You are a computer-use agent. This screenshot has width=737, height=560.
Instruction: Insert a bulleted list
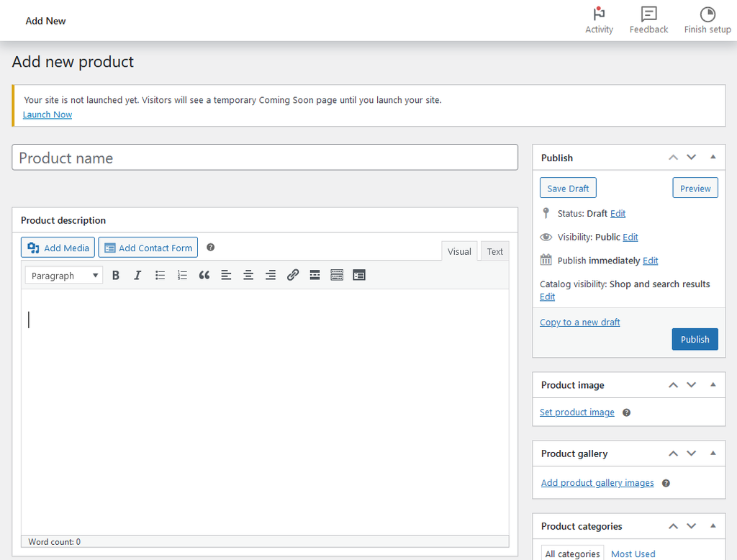click(x=160, y=275)
